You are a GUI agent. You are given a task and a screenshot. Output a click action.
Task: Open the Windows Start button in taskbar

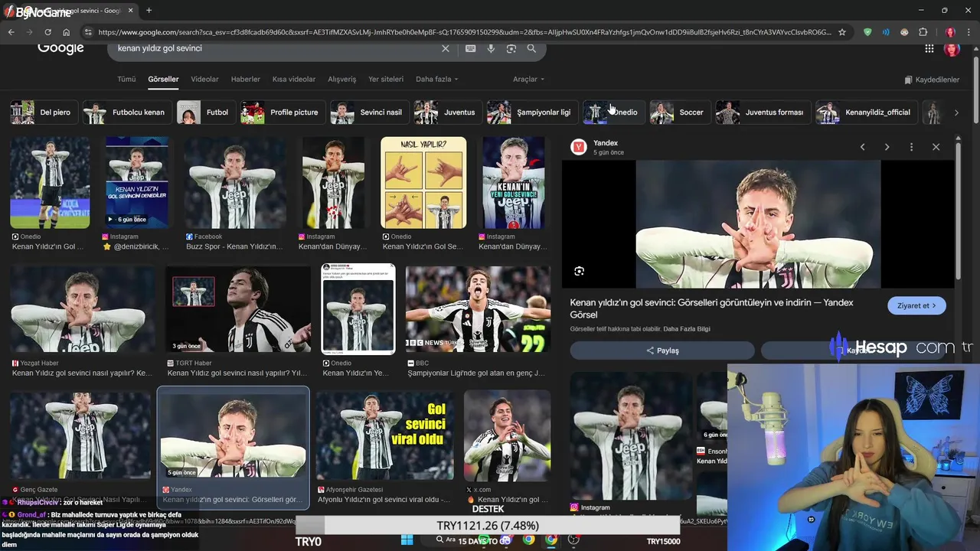click(x=407, y=540)
